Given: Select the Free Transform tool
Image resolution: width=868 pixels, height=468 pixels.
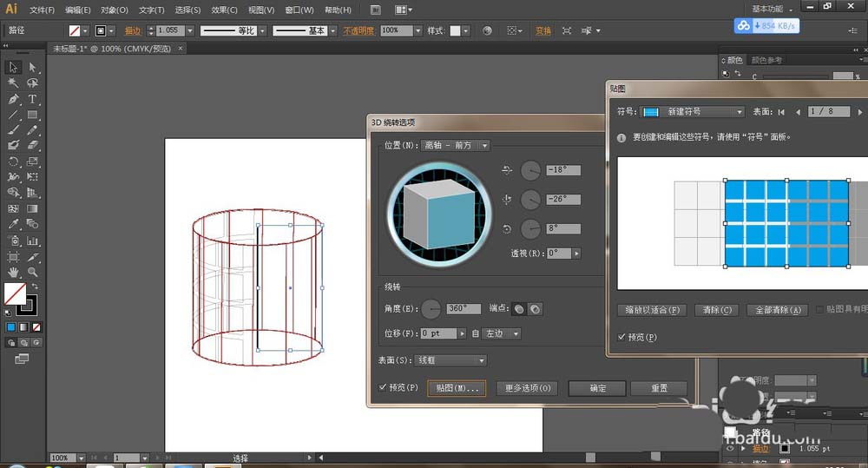Looking at the screenshot, I should (x=33, y=177).
